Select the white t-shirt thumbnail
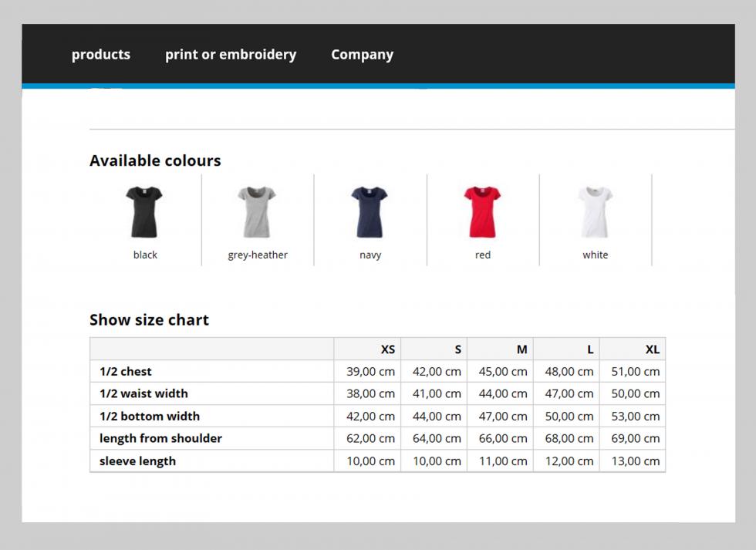Viewport: 756px width, 550px height. 595,212
